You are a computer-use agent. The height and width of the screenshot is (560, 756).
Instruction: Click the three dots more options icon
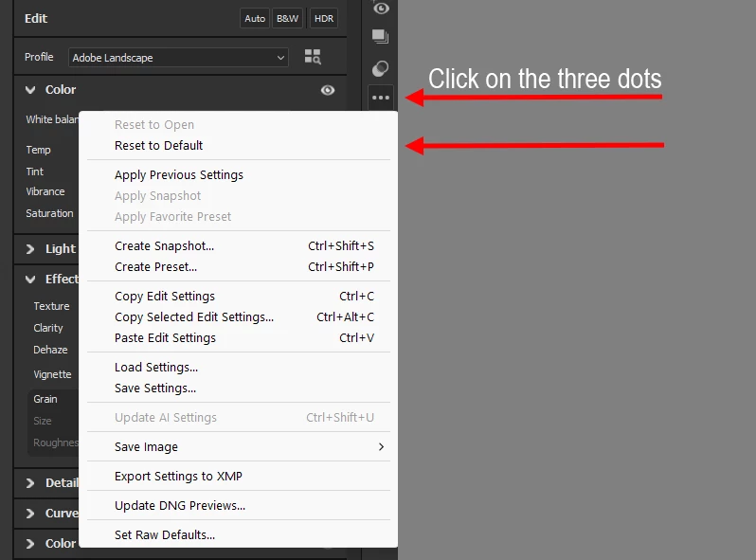click(381, 98)
